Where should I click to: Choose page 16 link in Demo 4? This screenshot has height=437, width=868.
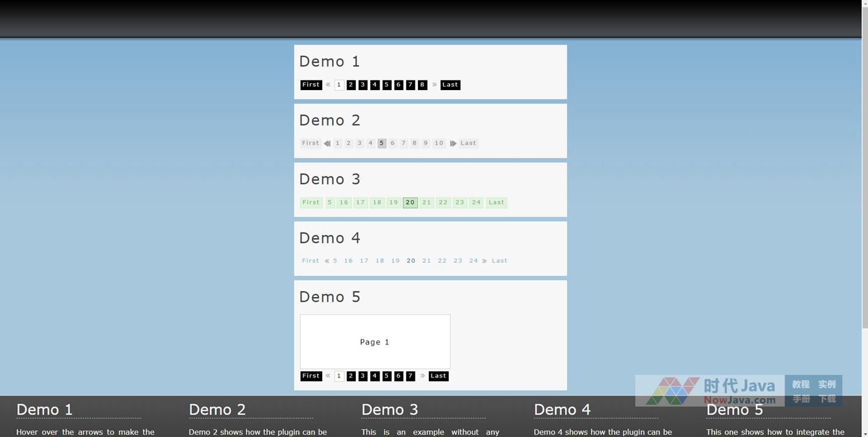click(x=348, y=260)
